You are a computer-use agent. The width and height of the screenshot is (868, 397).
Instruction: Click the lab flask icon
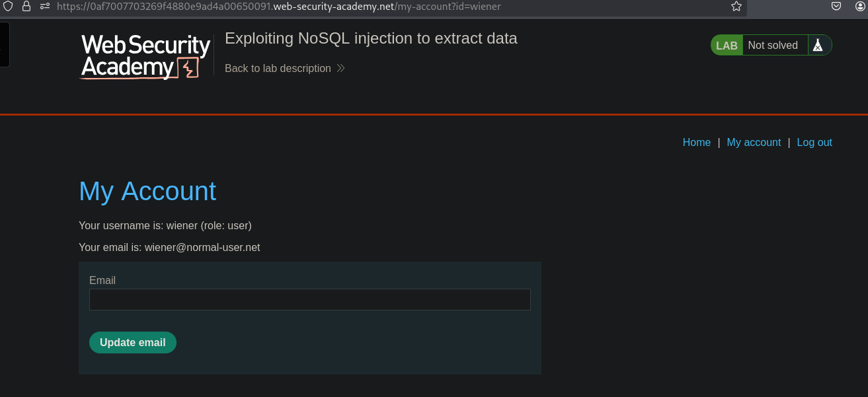[x=818, y=46]
